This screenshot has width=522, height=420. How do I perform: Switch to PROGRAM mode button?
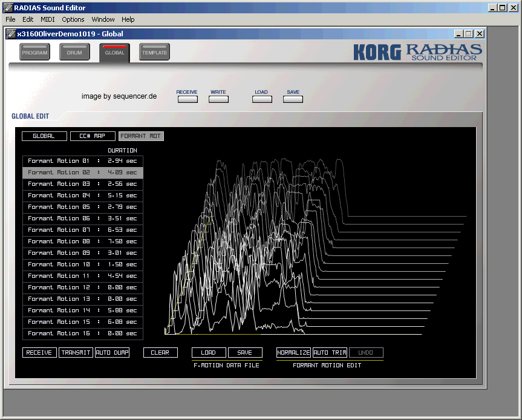34,52
